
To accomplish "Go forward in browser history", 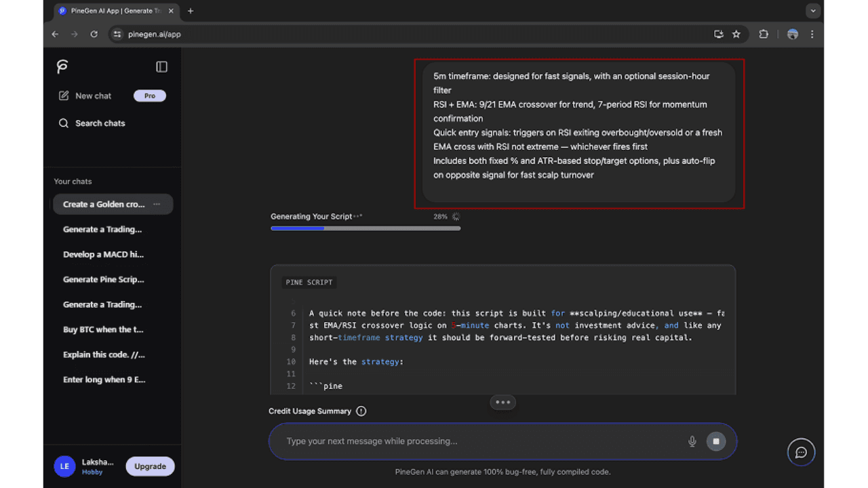I will (75, 34).
